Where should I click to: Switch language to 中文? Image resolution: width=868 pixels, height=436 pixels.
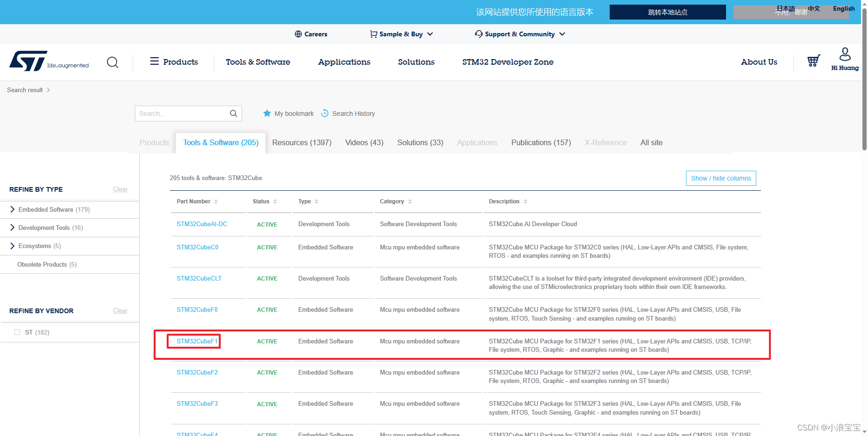[814, 8]
